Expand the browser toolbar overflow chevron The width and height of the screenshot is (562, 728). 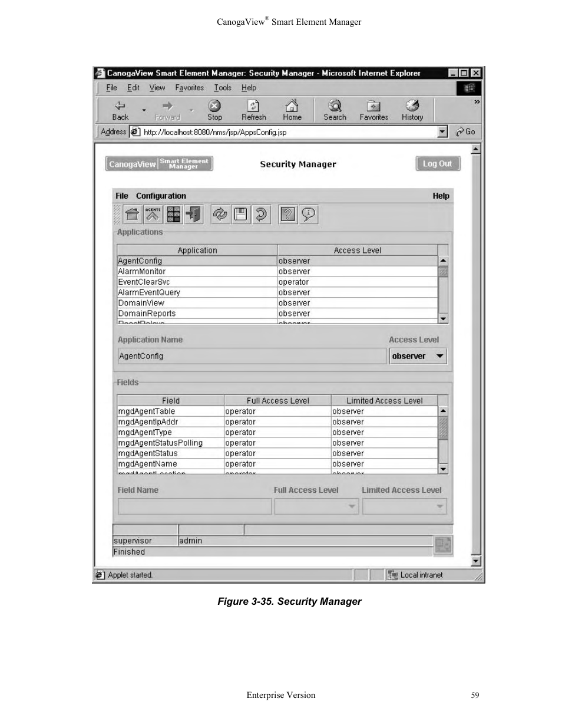[x=477, y=102]
